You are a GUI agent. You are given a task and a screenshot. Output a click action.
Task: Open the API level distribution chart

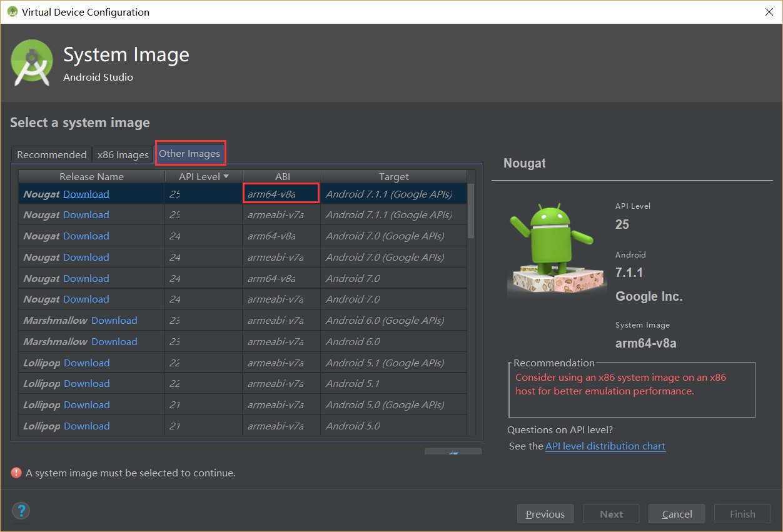[605, 446]
